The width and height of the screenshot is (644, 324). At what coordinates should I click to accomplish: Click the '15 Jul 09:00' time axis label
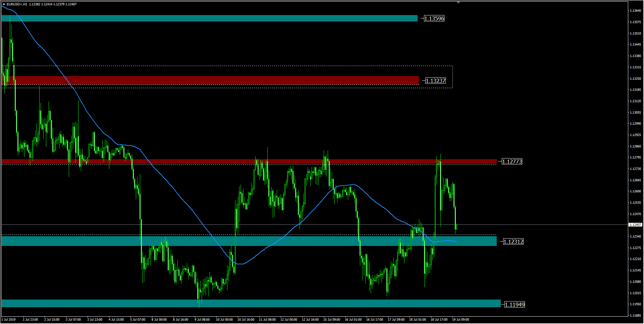click(x=332, y=320)
